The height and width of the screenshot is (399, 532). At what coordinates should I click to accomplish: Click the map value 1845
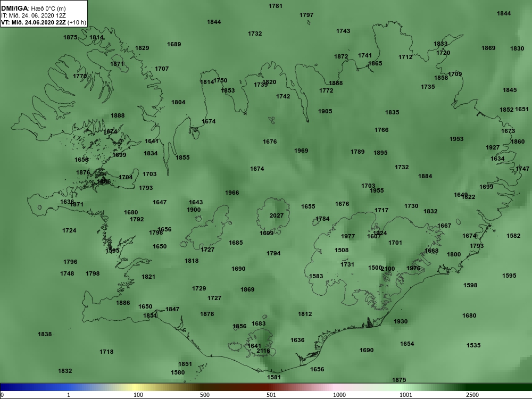pos(510,90)
